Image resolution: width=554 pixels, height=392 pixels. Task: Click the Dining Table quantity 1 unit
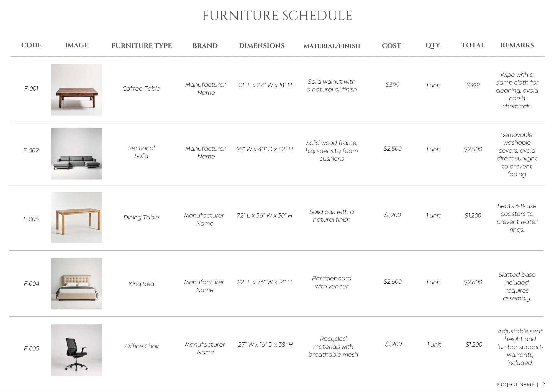[x=433, y=215]
